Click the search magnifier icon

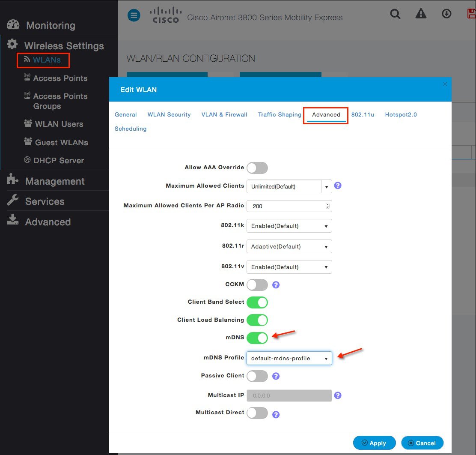(395, 14)
